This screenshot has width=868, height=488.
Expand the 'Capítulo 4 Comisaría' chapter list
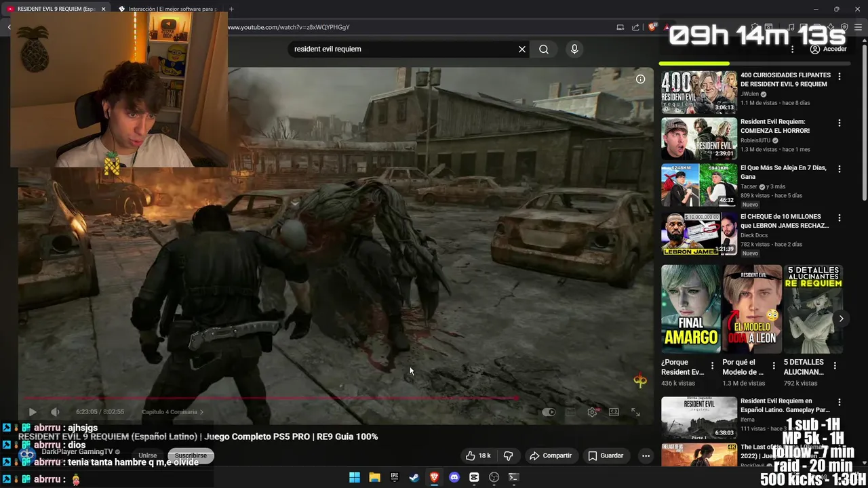tap(172, 411)
